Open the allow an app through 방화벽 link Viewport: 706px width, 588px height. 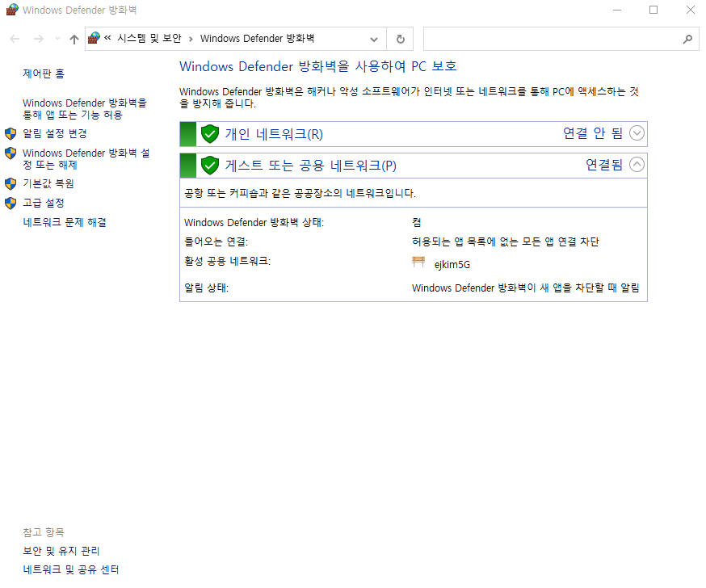pos(85,109)
